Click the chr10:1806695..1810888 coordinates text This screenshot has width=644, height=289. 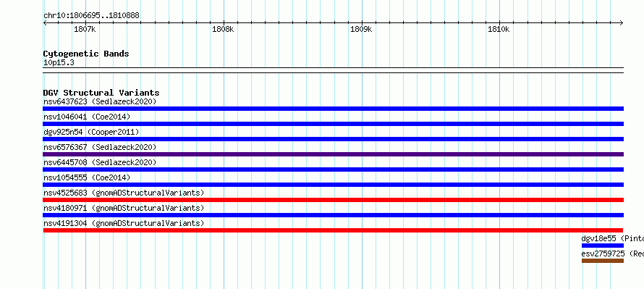pos(91,16)
